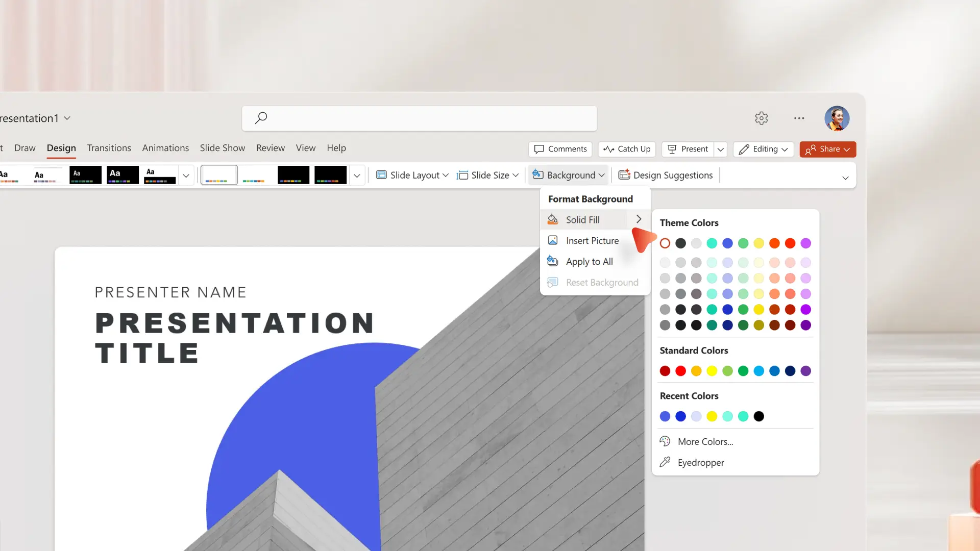Open the Slide Layout picker
This screenshot has width=980, height=551.
point(411,174)
